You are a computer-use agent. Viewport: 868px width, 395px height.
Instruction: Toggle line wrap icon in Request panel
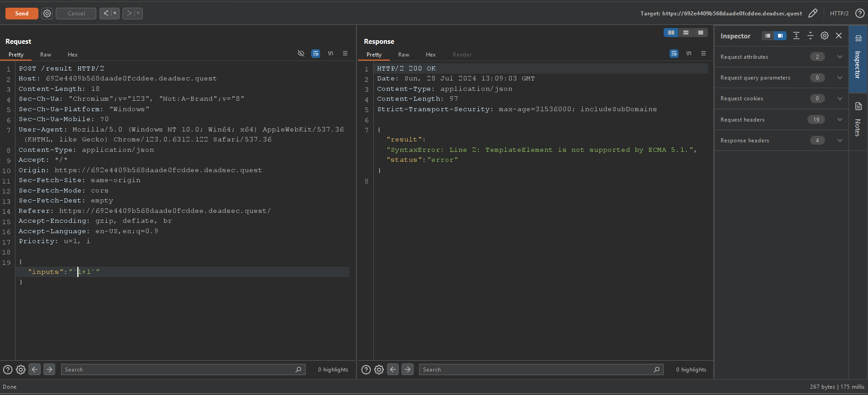click(x=316, y=54)
